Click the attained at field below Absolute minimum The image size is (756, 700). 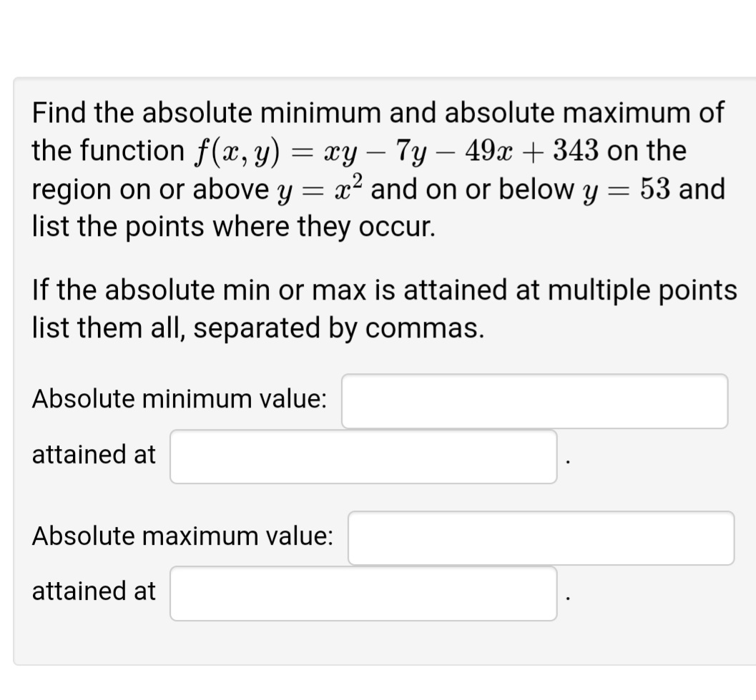(363, 456)
